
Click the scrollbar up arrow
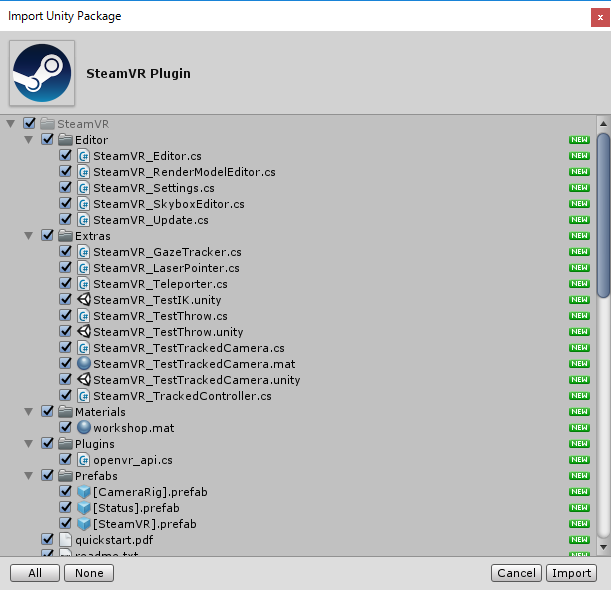603,124
